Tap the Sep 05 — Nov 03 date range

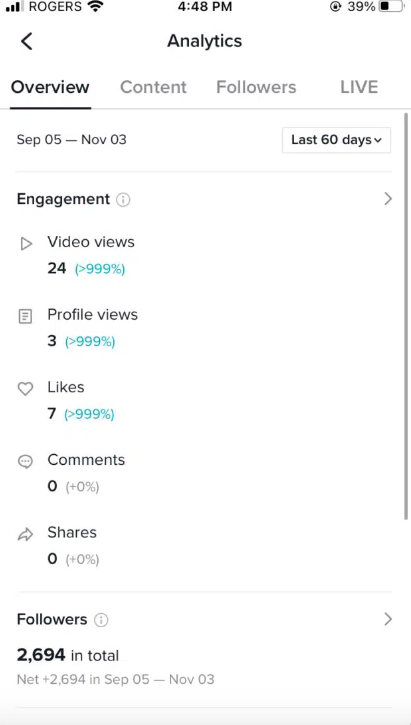tap(72, 140)
